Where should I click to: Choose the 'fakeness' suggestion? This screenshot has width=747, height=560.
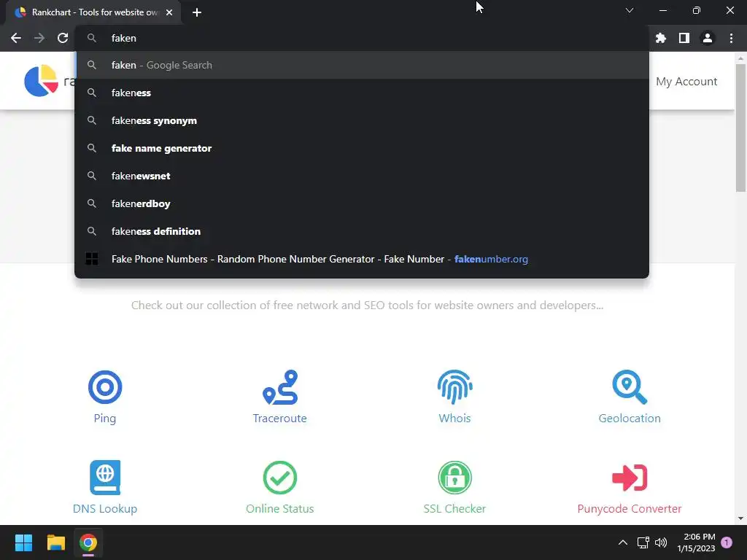tap(362, 93)
